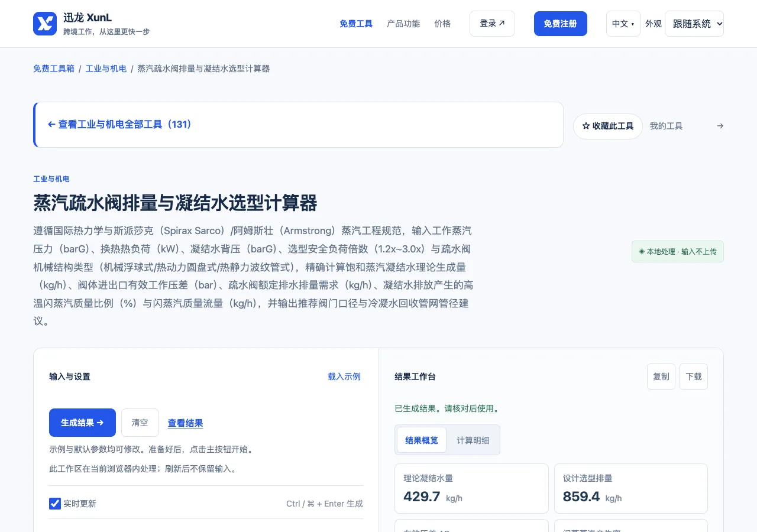Image resolution: width=757 pixels, height=532 pixels.
Task: Click the 载入示例 link
Action: tap(344, 377)
